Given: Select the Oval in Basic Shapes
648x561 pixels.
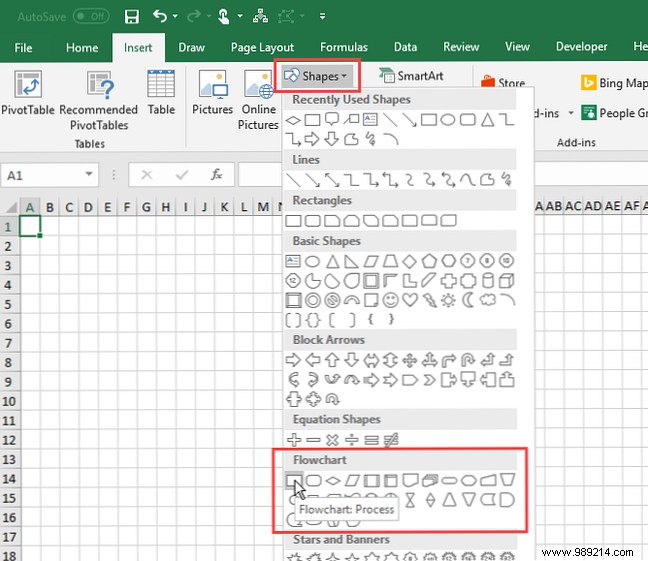Looking at the screenshot, I should click(x=312, y=261).
